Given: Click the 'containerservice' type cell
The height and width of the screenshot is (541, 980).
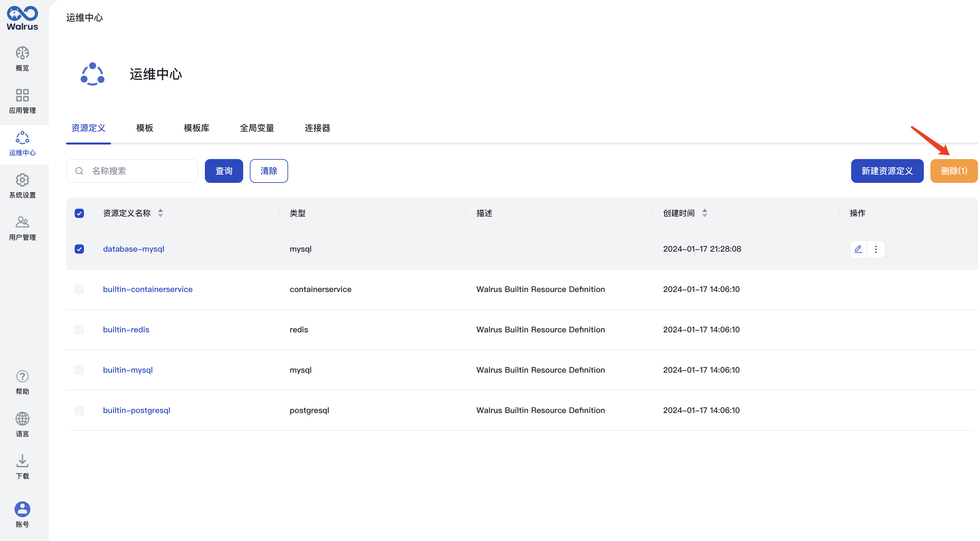Looking at the screenshot, I should 320,289.
